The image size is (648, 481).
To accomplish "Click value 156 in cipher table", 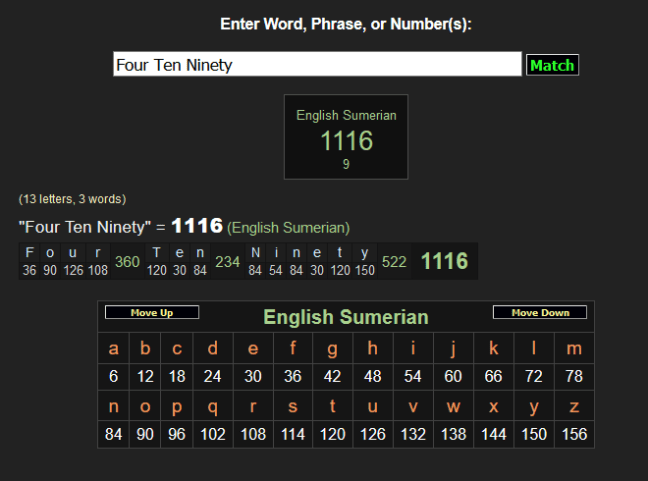I will (574, 435).
